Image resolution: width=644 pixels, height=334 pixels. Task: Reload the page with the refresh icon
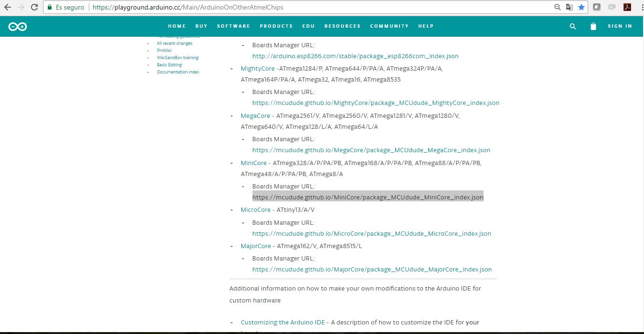34,7
